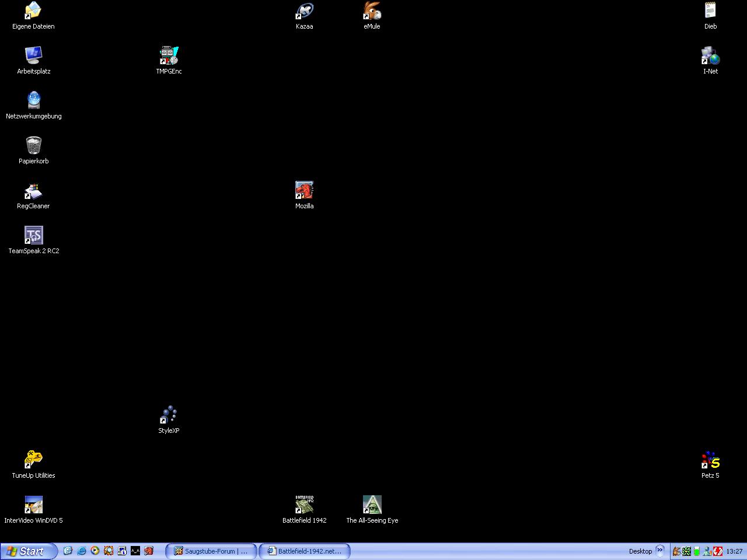
Task: Click the Windows Media Player quick launch icon
Action: [95, 551]
